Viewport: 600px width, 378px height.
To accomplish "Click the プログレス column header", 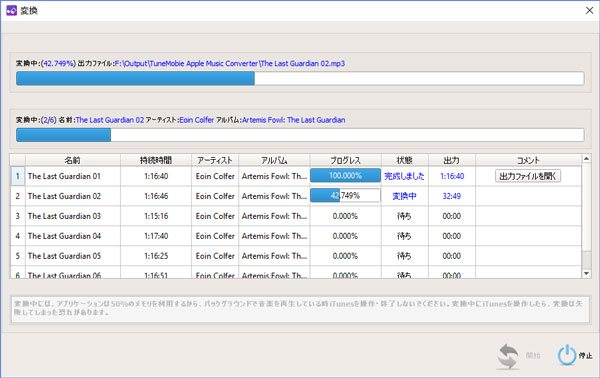I will (345, 160).
